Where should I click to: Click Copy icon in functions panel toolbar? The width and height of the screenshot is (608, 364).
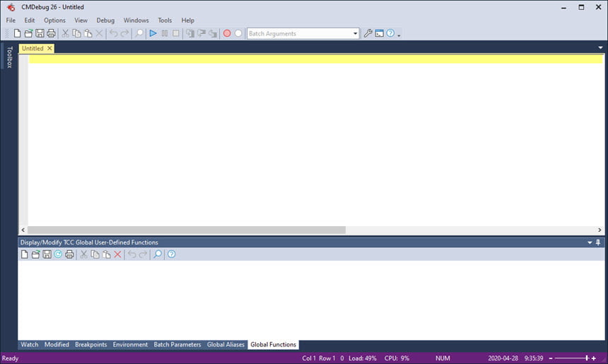pos(95,254)
